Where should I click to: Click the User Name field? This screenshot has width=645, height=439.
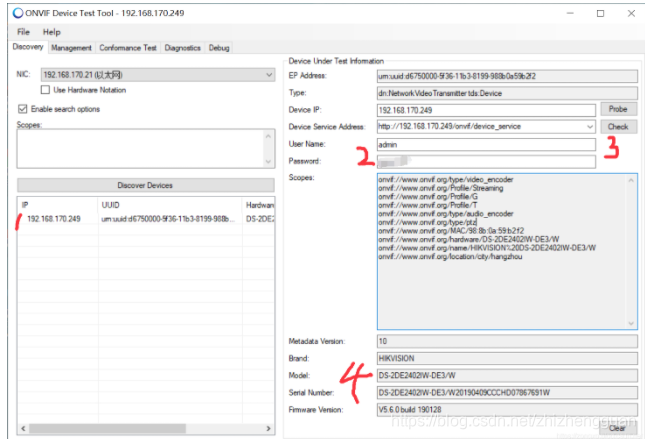point(486,144)
